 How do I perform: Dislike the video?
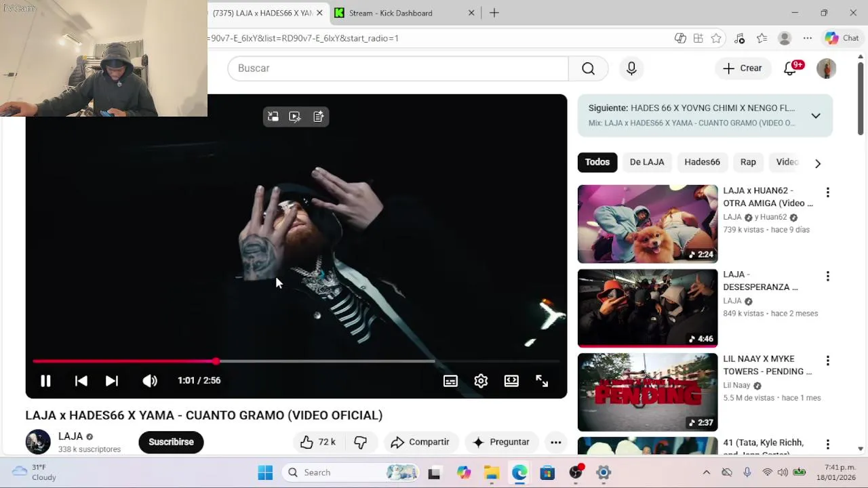[360, 442]
